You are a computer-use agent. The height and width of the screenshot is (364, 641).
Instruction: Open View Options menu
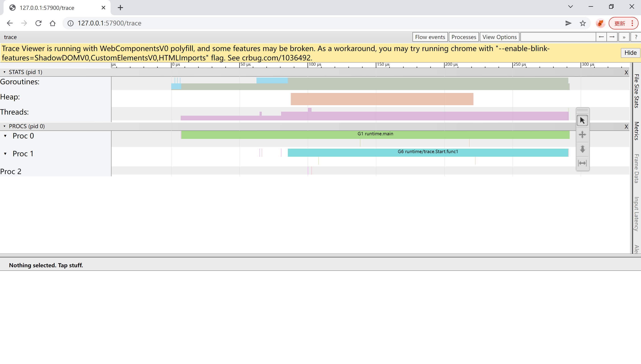pyautogui.click(x=499, y=37)
